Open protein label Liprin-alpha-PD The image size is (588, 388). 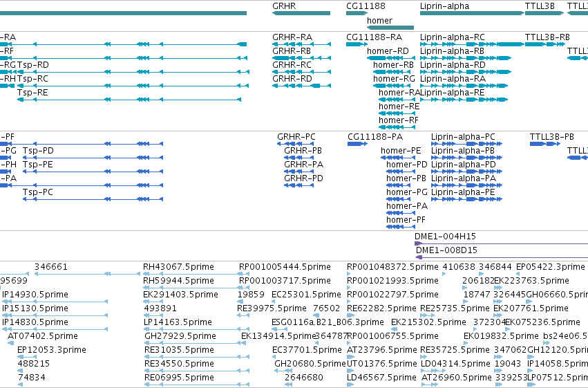click(x=464, y=165)
